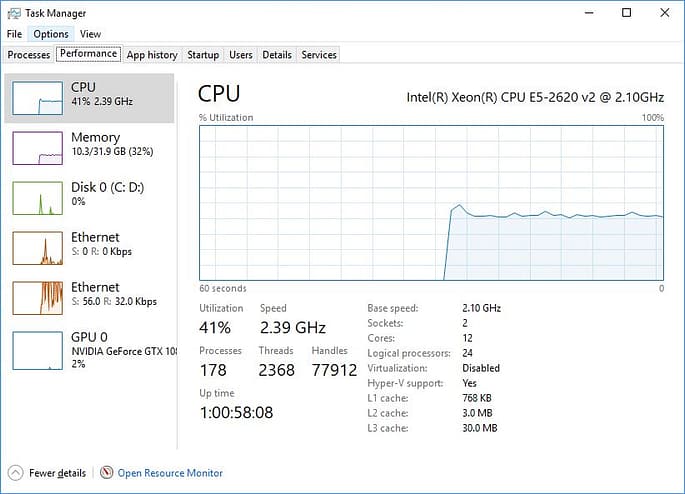Select the Memory usage thumbnail
Viewport: 685px width, 494px height.
(38, 148)
